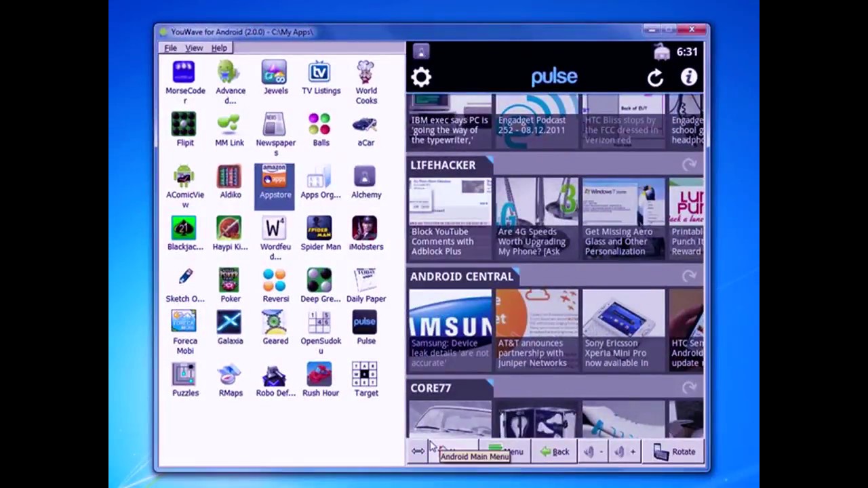
Task: Open Pulse settings gear
Action: (421, 77)
